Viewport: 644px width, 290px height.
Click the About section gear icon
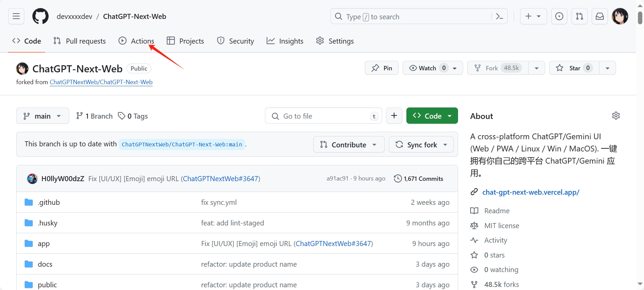[x=616, y=116]
